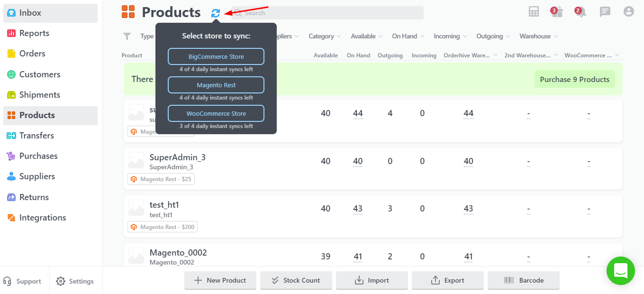Viewport: 644px width, 294px height.
Task: Click Available value 39 for Magento_0002
Action: 326,257
